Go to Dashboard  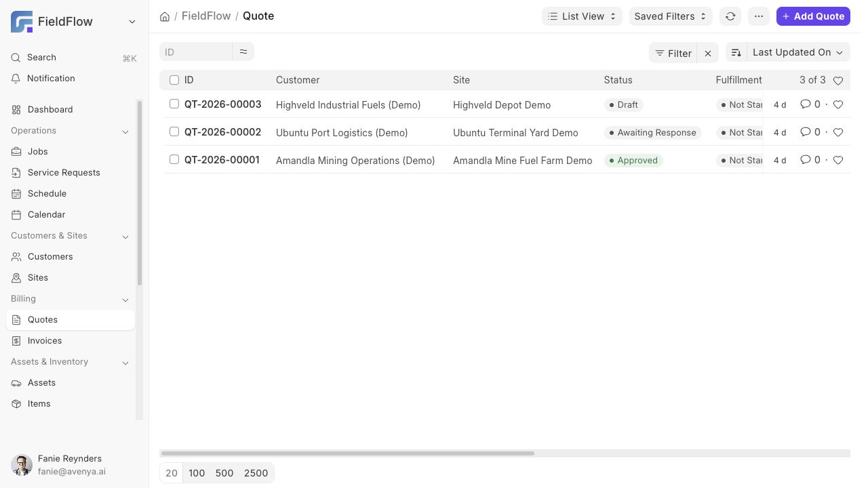click(71, 110)
